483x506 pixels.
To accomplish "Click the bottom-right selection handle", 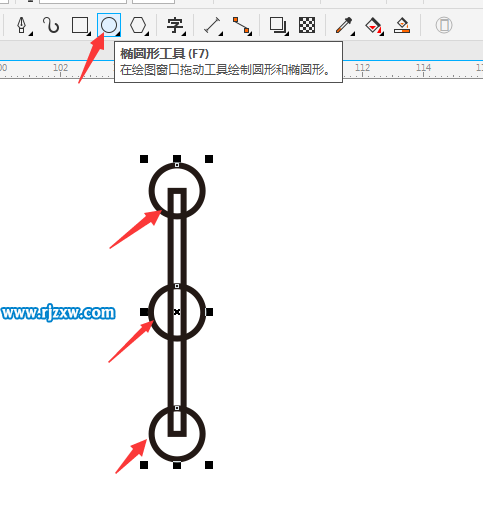I will [x=209, y=465].
